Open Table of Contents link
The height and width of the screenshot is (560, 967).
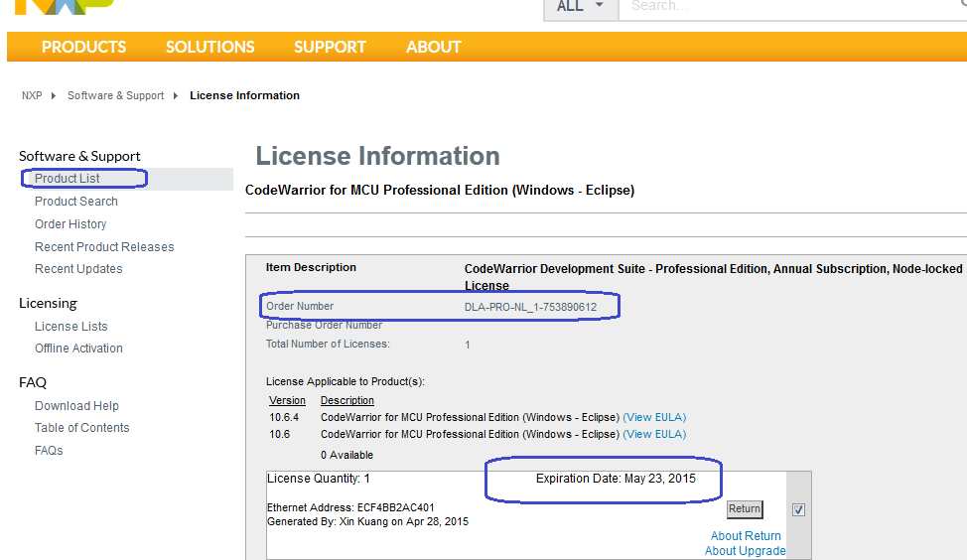(x=82, y=428)
